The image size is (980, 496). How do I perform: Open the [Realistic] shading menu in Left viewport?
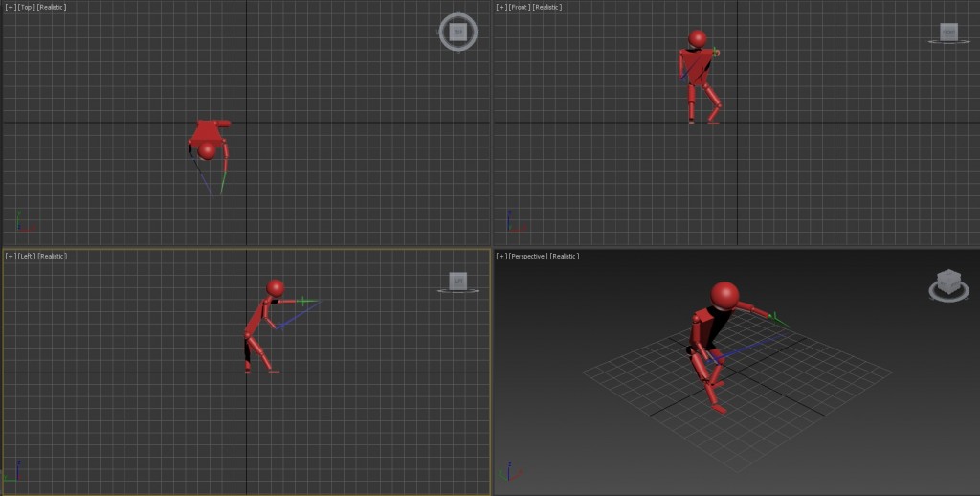click(x=53, y=256)
